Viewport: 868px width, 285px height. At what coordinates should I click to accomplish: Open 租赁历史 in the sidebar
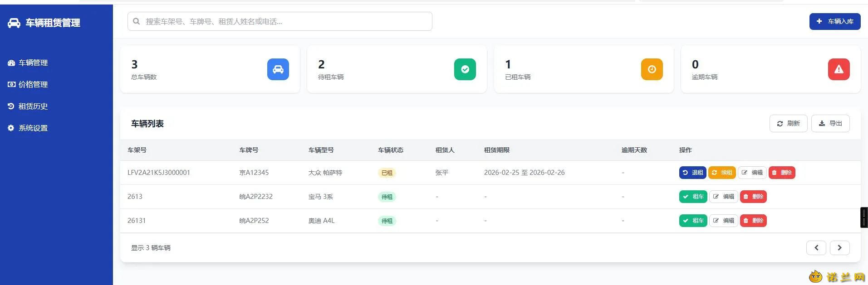tap(28, 106)
